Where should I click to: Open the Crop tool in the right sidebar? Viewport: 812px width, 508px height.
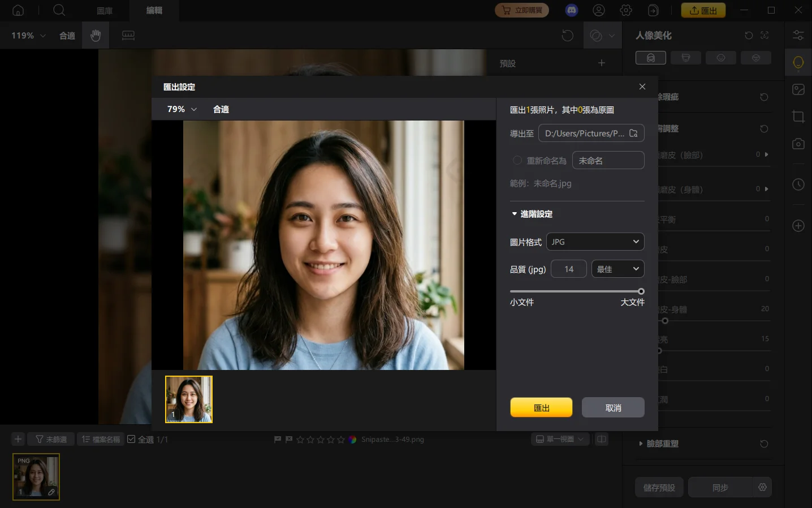click(798, 117)
